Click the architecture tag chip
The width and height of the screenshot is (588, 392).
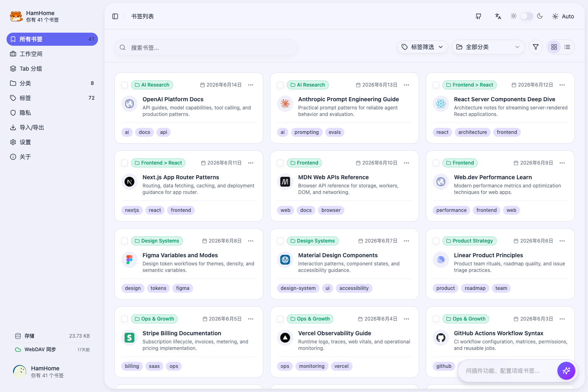coord(472,132)
